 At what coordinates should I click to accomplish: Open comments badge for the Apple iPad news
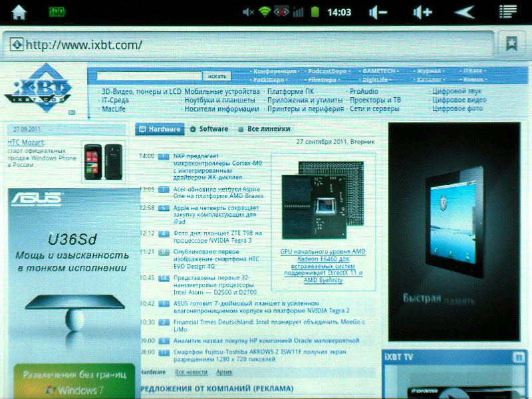coord(164,208)
